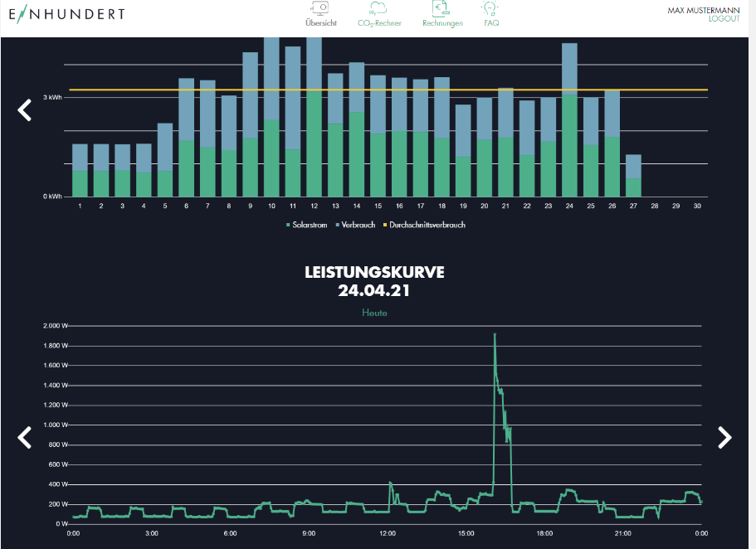Click the LOGOUT link
The image size is (756, 549).
pos(724,18)
